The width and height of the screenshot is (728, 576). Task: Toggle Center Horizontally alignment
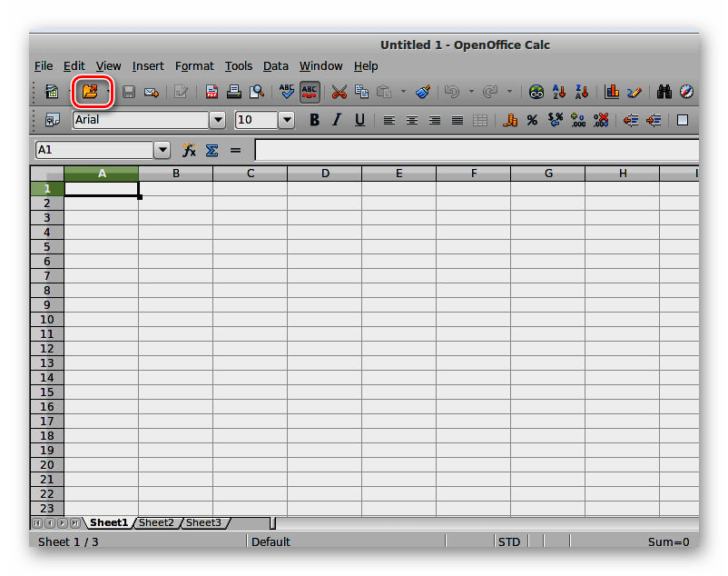412,121
